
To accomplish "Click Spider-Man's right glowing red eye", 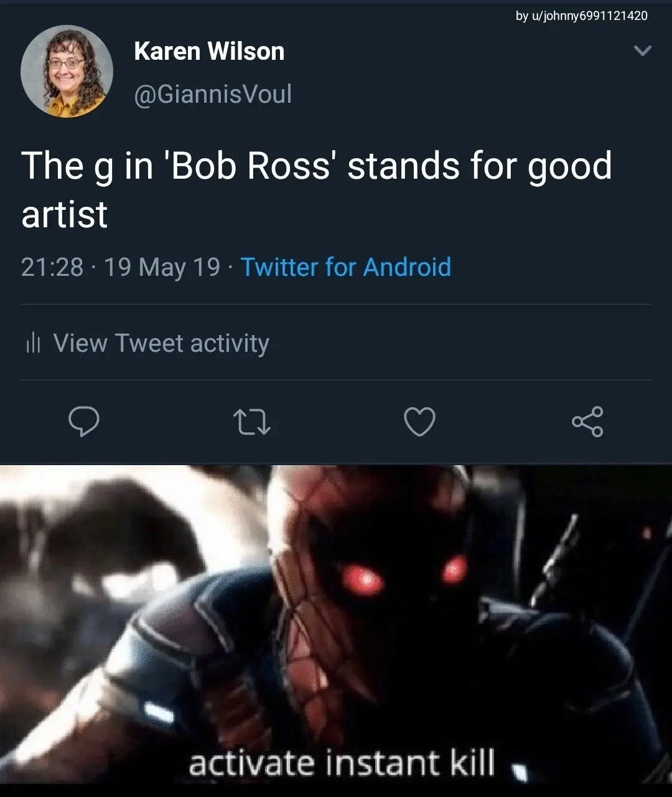I will point(455,568).
